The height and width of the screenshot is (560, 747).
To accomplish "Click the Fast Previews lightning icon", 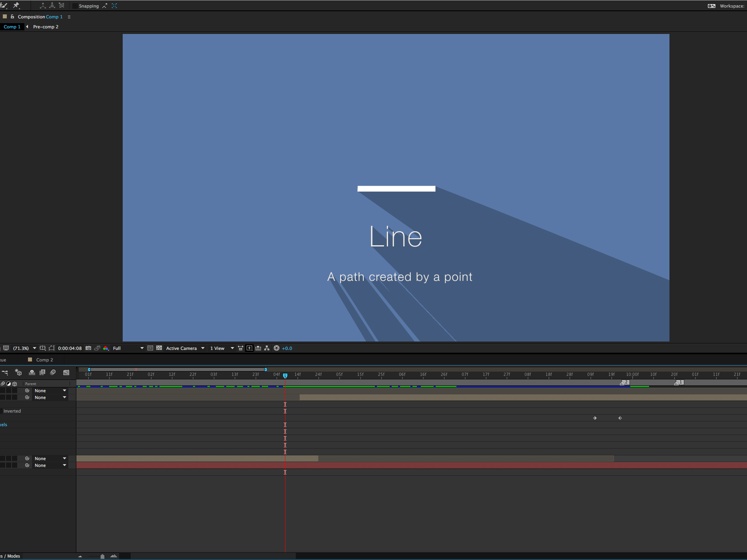I will point(249,348).
